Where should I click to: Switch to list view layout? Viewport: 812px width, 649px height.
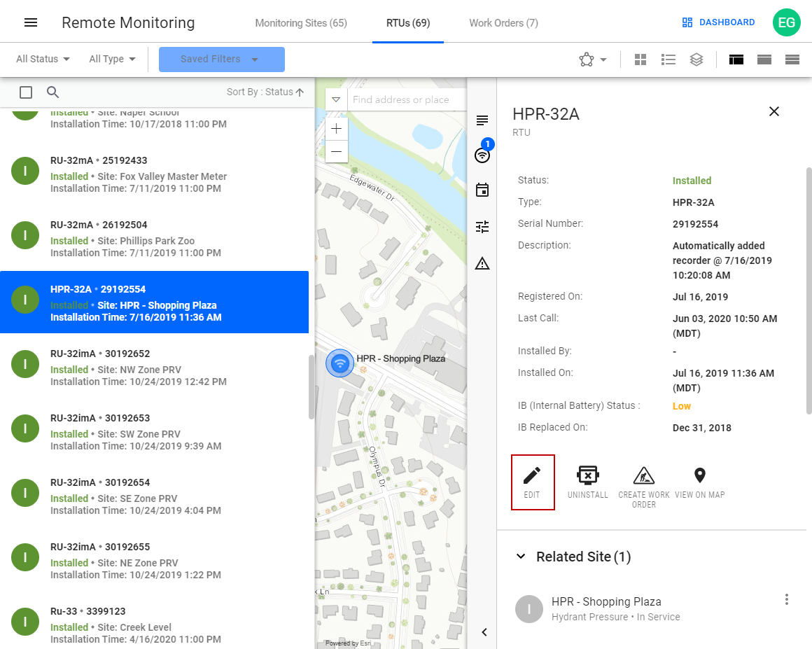click(x=668, y=60)
